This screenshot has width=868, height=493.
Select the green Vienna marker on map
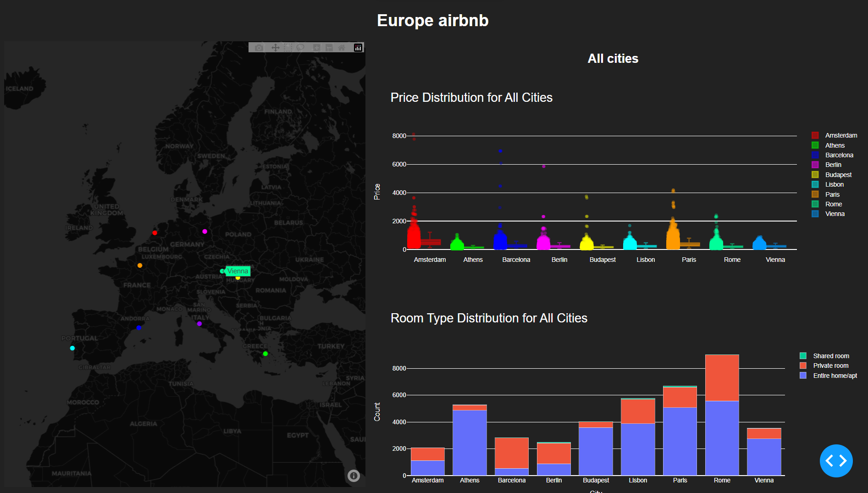222,271
